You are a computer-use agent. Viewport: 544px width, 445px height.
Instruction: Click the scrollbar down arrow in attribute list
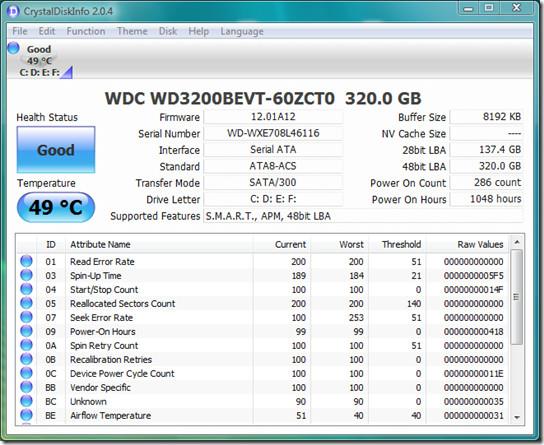(x=517, y=417)
